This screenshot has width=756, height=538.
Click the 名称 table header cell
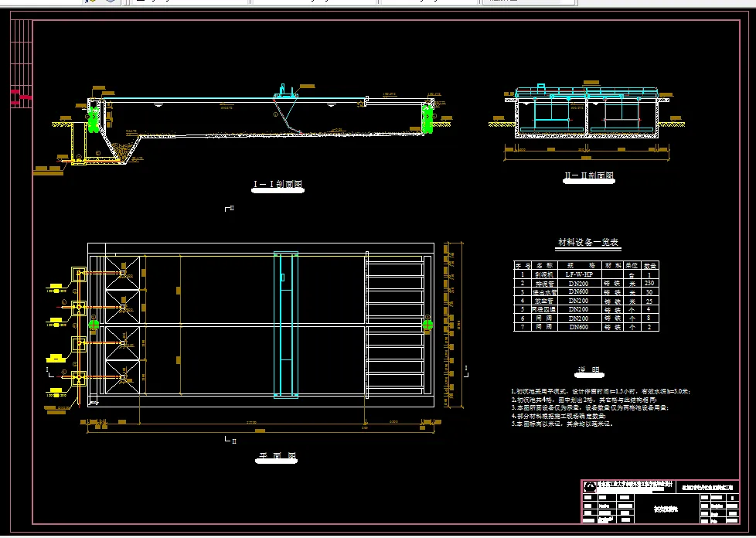pyautogui.click(x=544, y=266)
